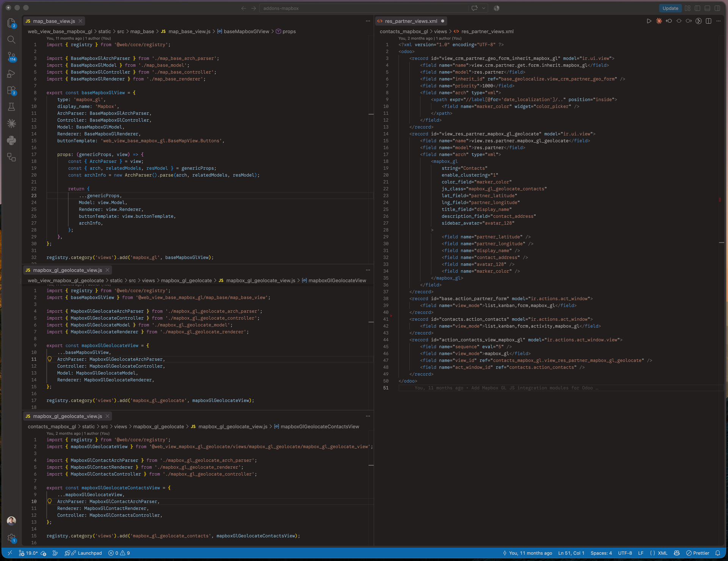Click the Update button
The width and height of the screenshot is (728, 561).
(x=670, y=8)
